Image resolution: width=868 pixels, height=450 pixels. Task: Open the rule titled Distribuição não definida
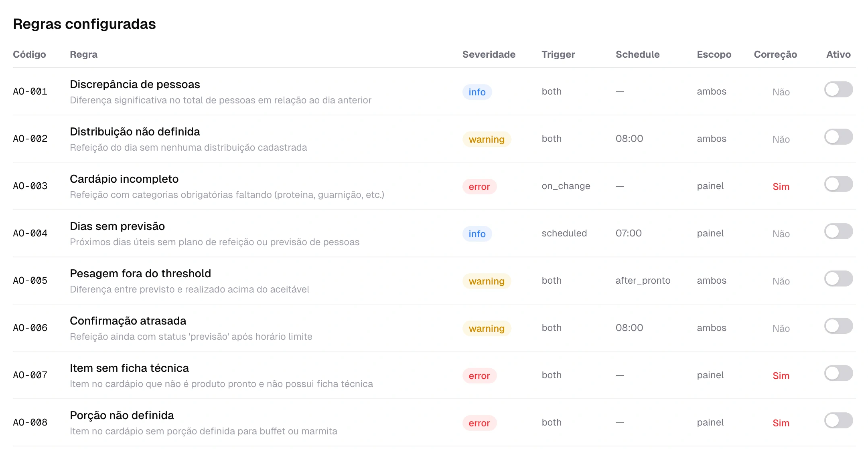click(135, 132)
